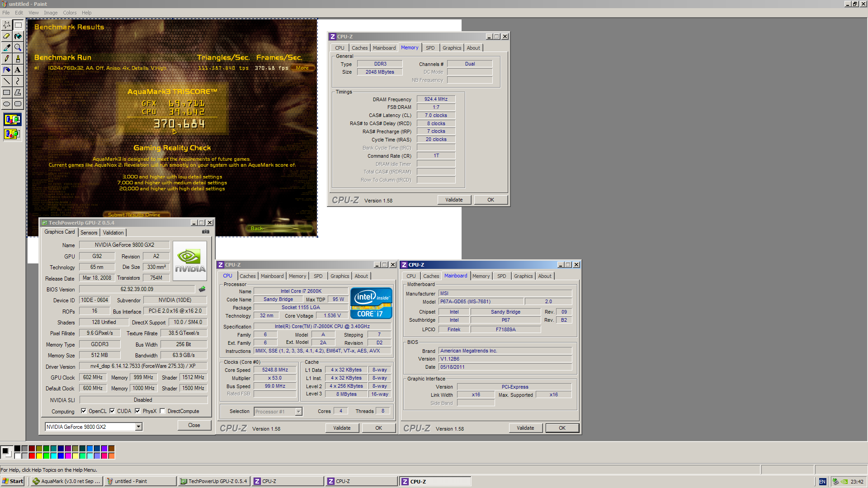Click OK in the Mainboard CPU-Z window
Image resolution: width=868 pixels, height=488 pixels.
point(562,428)
